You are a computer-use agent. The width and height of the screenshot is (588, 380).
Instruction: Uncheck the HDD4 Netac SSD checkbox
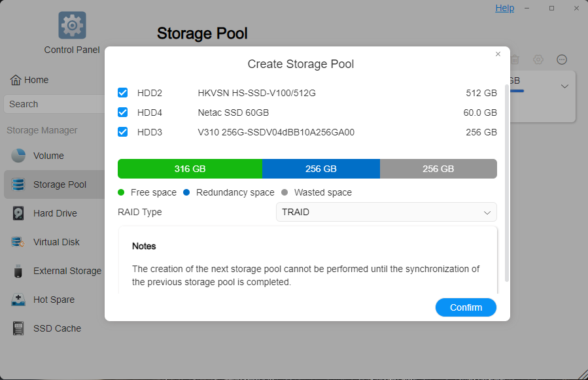click(x=122, y=112)
